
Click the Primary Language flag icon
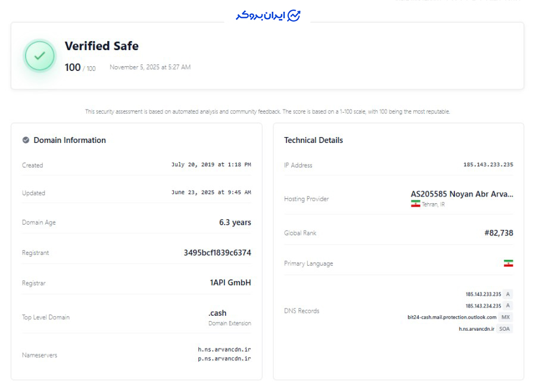click(508, 263)
